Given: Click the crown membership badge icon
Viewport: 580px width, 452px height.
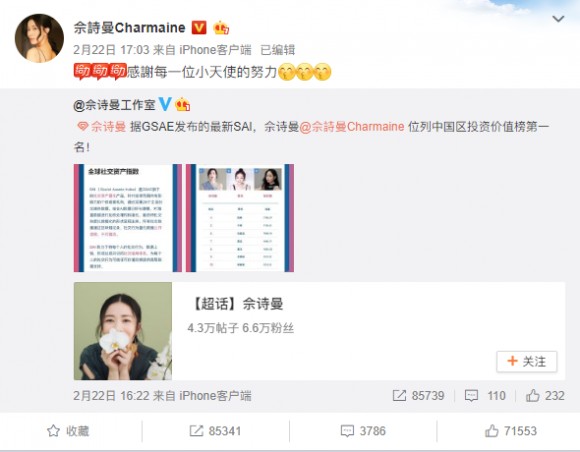Looking at the screenshot, I should (221, 28).
